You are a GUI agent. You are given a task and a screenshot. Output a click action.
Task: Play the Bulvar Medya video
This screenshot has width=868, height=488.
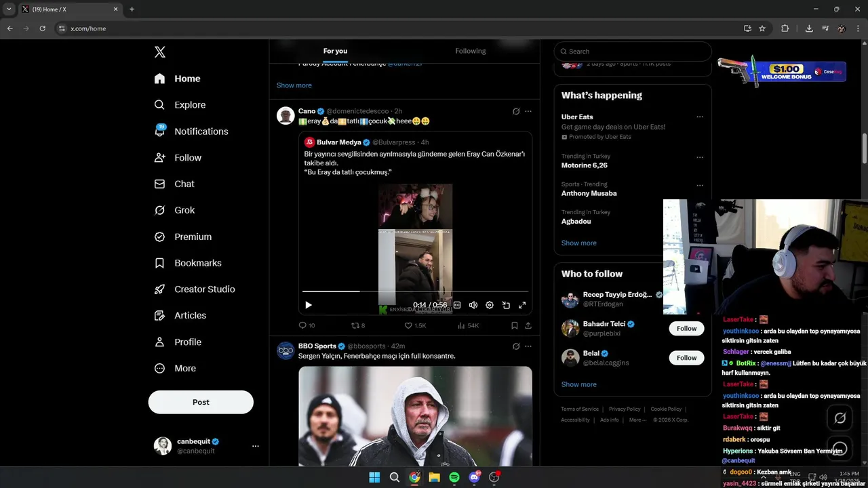click(x=309, y=305)
